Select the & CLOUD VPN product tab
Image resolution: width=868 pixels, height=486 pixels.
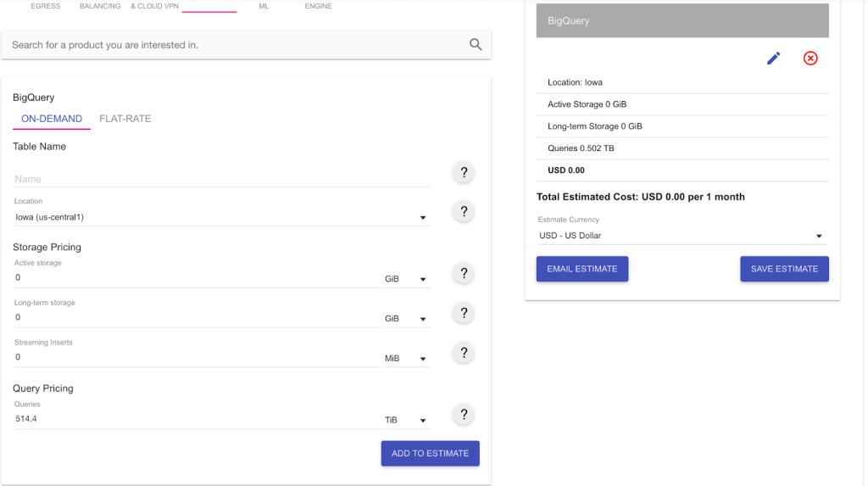(x=154, y=6)
